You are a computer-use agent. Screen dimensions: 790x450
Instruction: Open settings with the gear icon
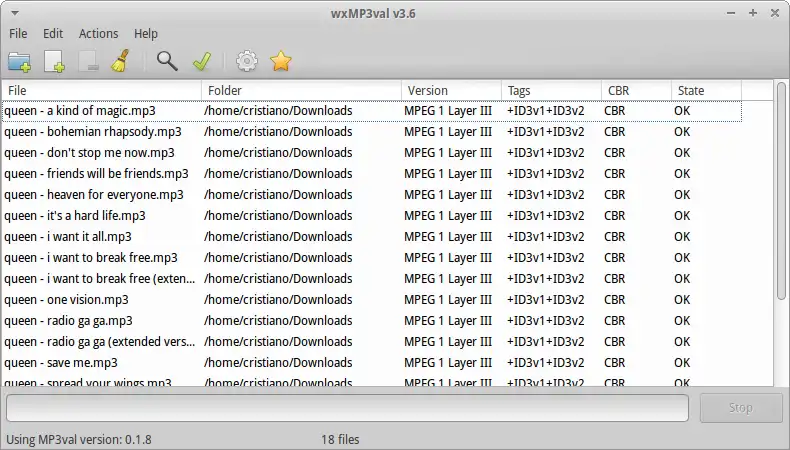point(246,61)
